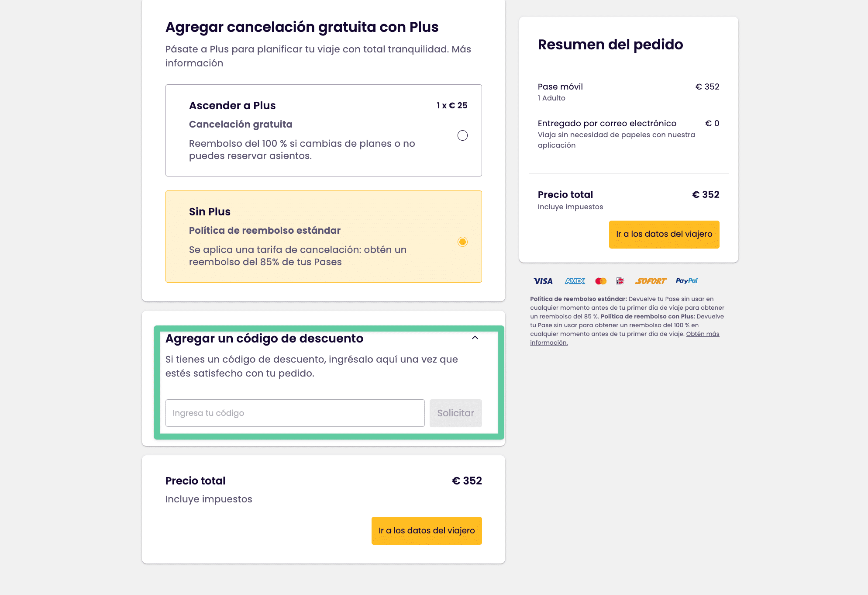Click the Cancelación gratuita card title
The image size is (868, 595).
pyautogui.click(x=241, y=124)
